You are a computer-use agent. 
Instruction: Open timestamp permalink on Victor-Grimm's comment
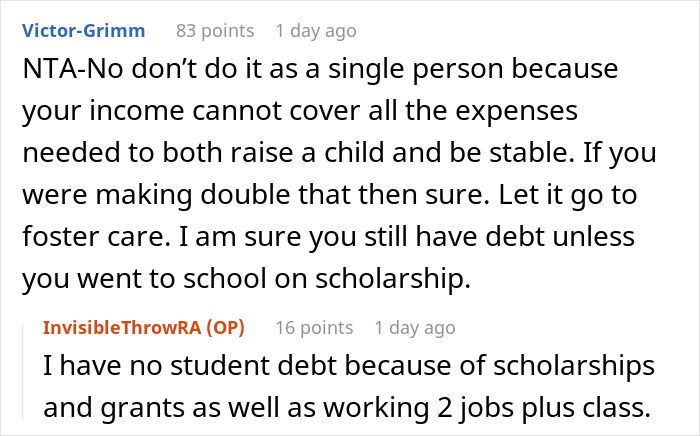(316, 31)
